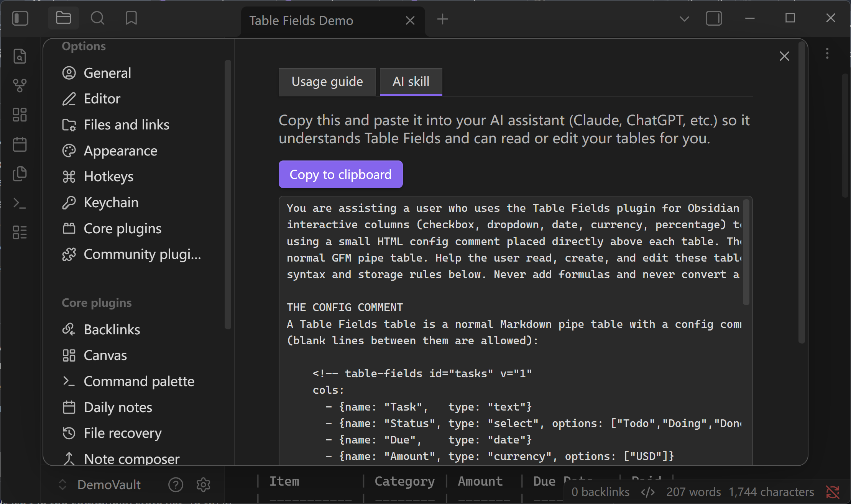Insert template ribbon icon
This screenshot has width=851, height=504.
20,173
